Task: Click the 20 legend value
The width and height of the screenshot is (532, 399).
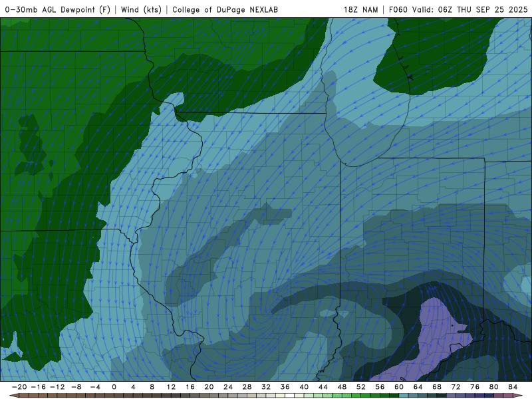Action: coord(209,387)
